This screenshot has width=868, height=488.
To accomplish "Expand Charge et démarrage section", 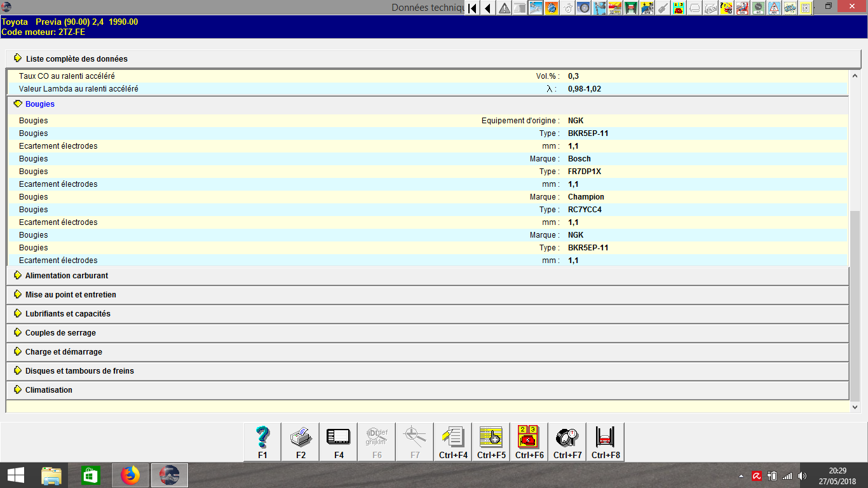I will (x=427, y=352).
